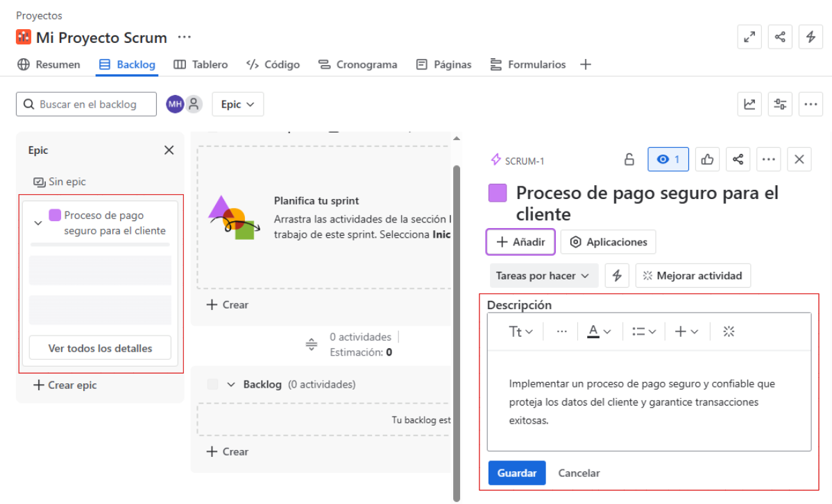Toggle the watch eye button

[x=668, y=159]
